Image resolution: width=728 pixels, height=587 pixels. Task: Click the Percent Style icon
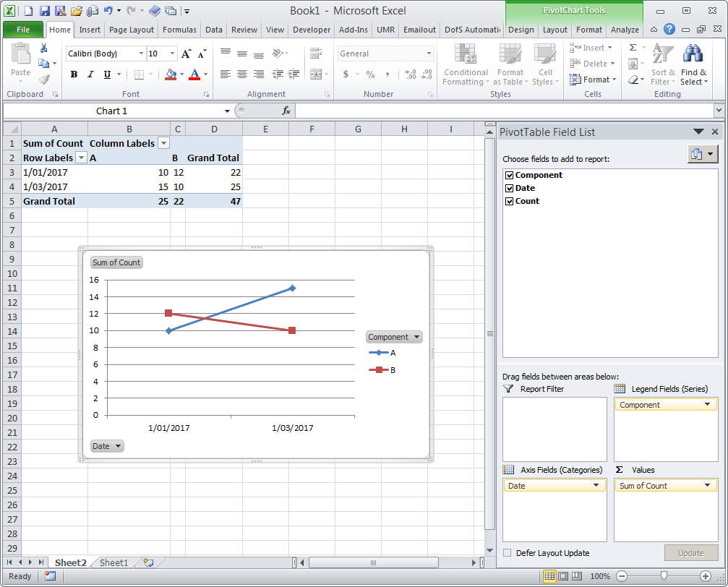pos(370,74)
